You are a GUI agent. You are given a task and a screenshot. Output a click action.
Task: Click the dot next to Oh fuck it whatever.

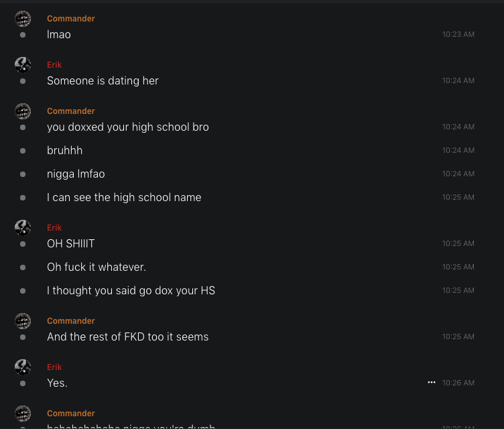click(23, 267)
